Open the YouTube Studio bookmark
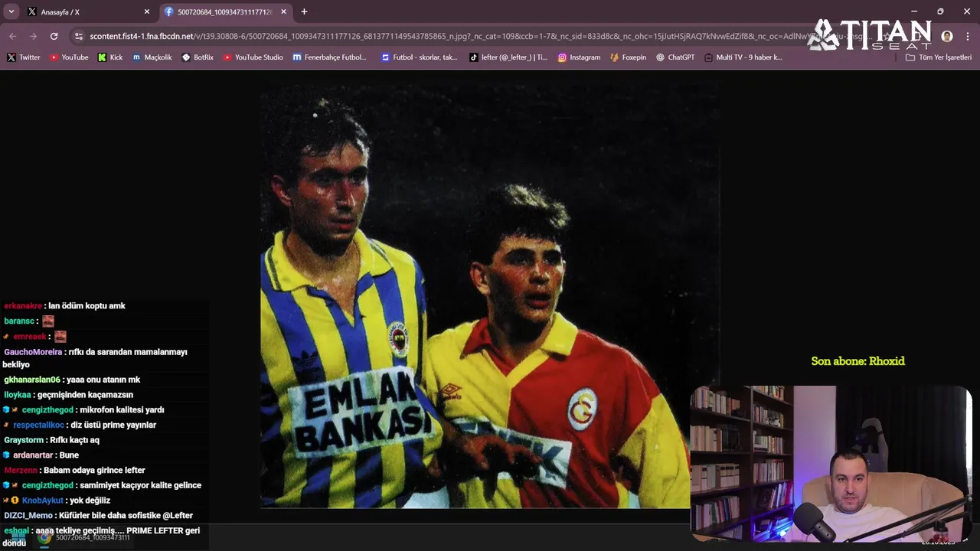980x551 pixels. pos(253,57)
